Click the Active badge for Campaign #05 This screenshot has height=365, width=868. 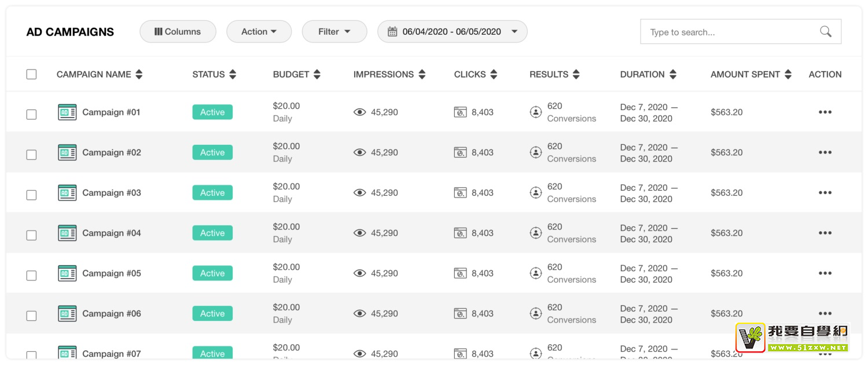point(212,273)
